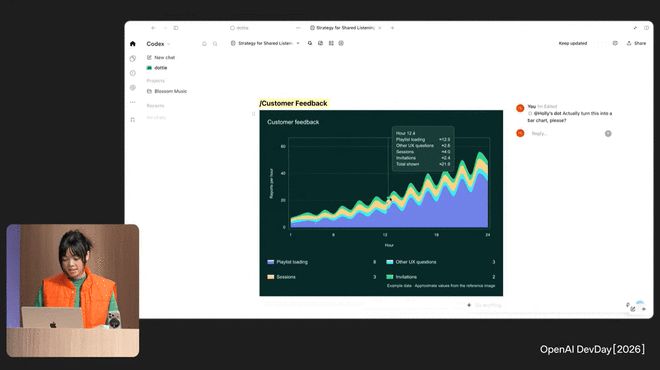Click the Invitations legend label
660x370 pixels.
click(406, 277)
